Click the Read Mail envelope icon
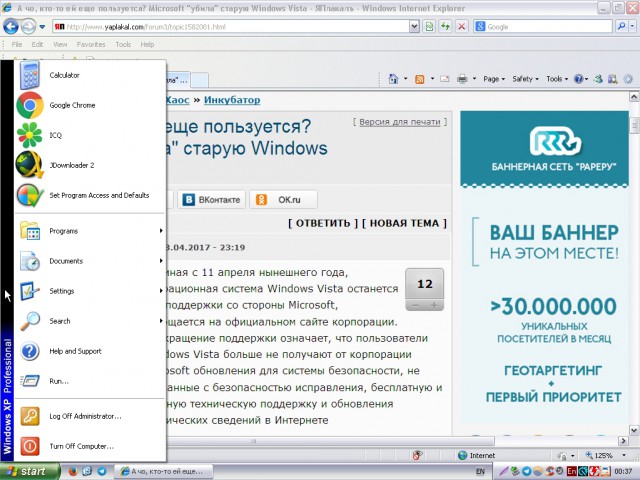The width and height of the screenshot is (640, 480). click(x=444, y=79)
